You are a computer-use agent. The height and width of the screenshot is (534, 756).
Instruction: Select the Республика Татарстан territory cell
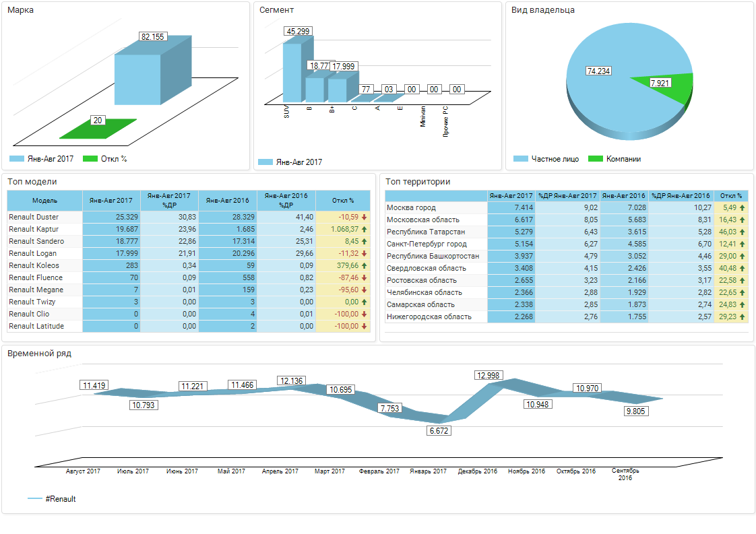(437, 232)
